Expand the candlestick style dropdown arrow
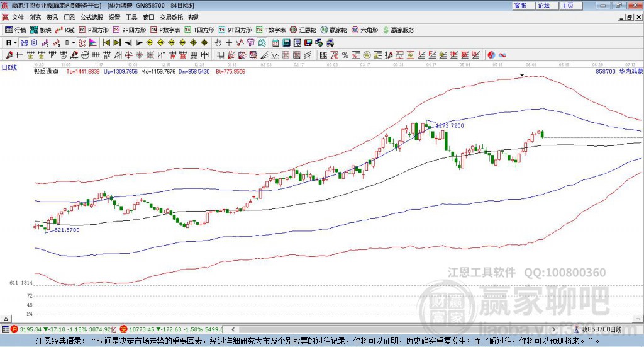 [74, 43]
